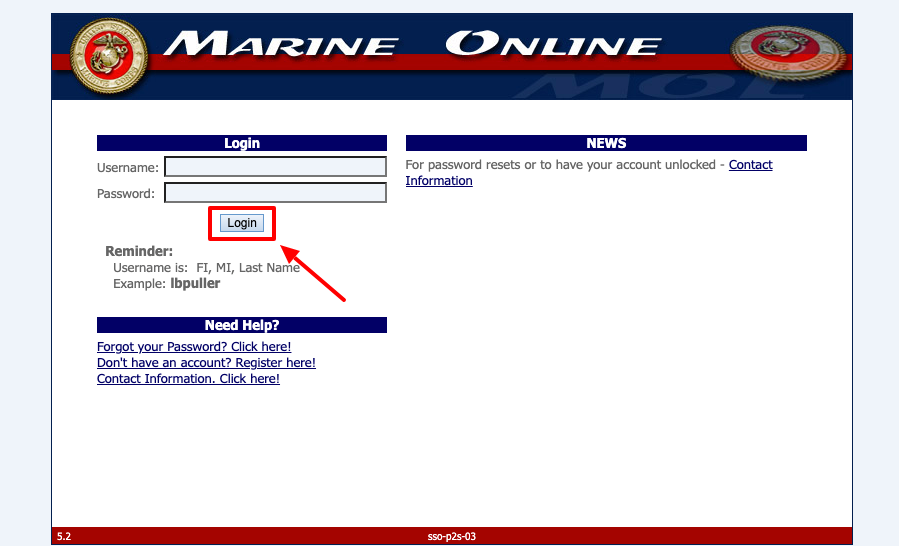Screen dimensions: 899x546
Task: Click the sso-p2s-03 footer text
Action: (452, 537)
